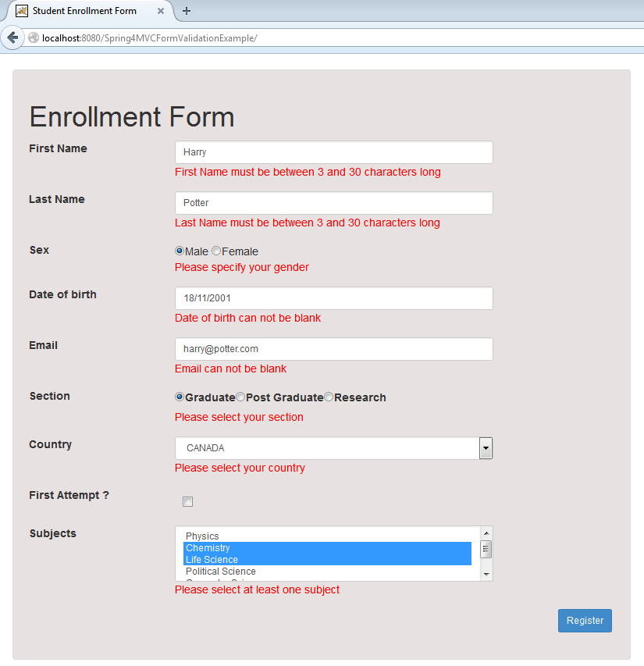Check the First Attempt checkbox
The height and width of the screenshot is (666, 644).
pos(187,501)
